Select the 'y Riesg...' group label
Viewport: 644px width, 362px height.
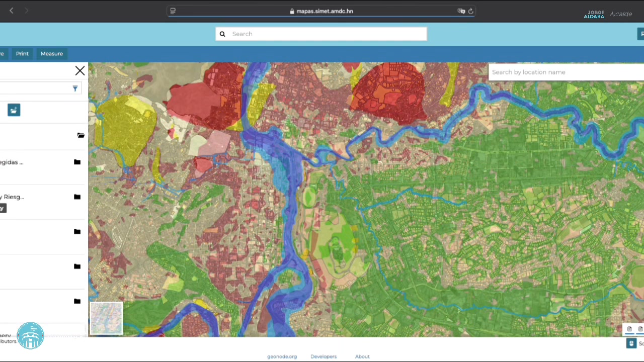12,197
